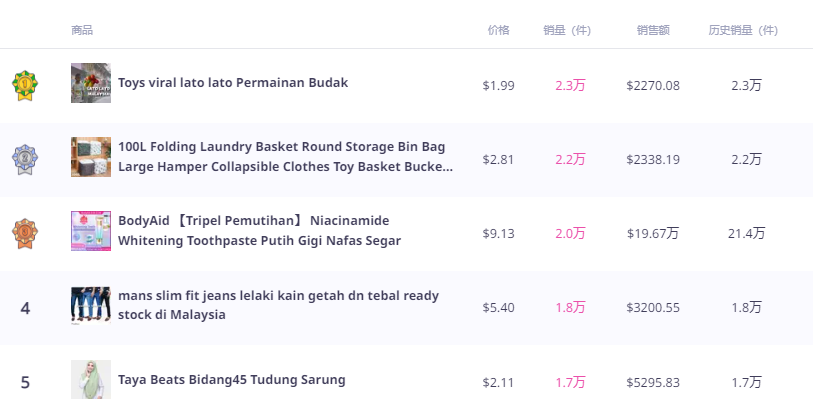The width and height of the screenshot is (813, 410).
Task: Open the laundry basket product thumbnail
Action: click(91, 158)
